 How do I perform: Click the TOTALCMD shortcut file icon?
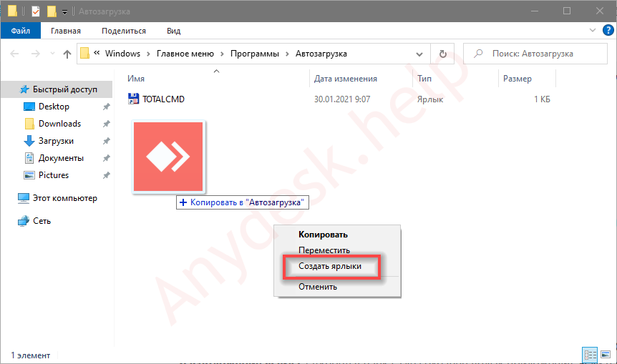(135, 99)
